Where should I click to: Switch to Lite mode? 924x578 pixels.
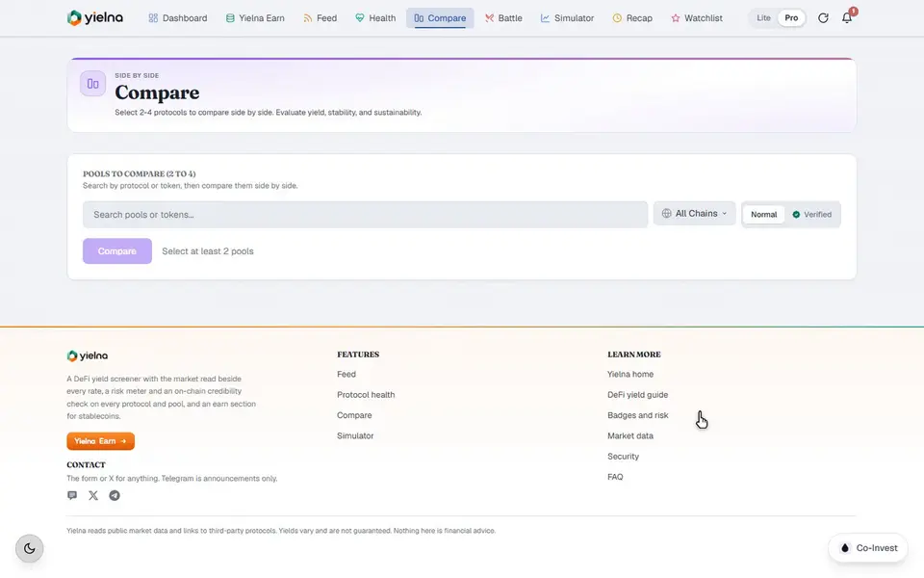click(x=763, y=17)
